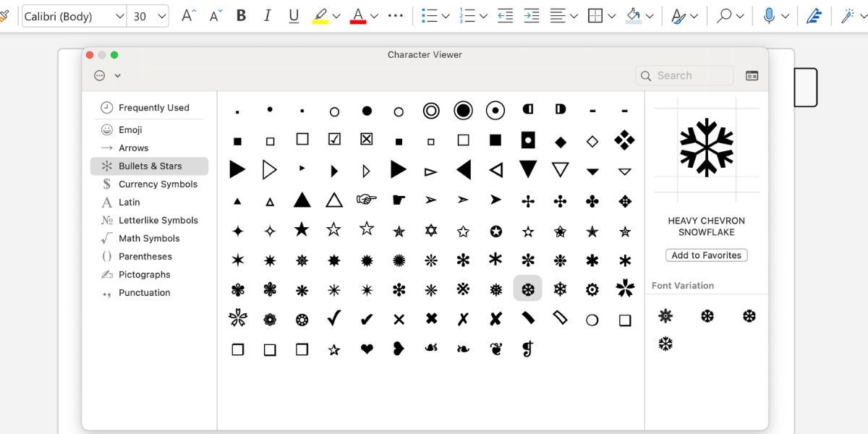
Task: Select the heavy chevron snowflake character
Action: (527, 288)
